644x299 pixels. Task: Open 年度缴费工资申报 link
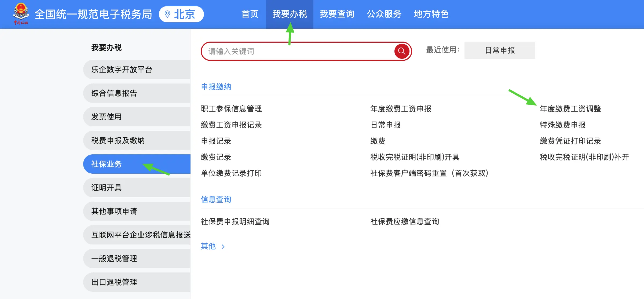(x=401, y=109)
